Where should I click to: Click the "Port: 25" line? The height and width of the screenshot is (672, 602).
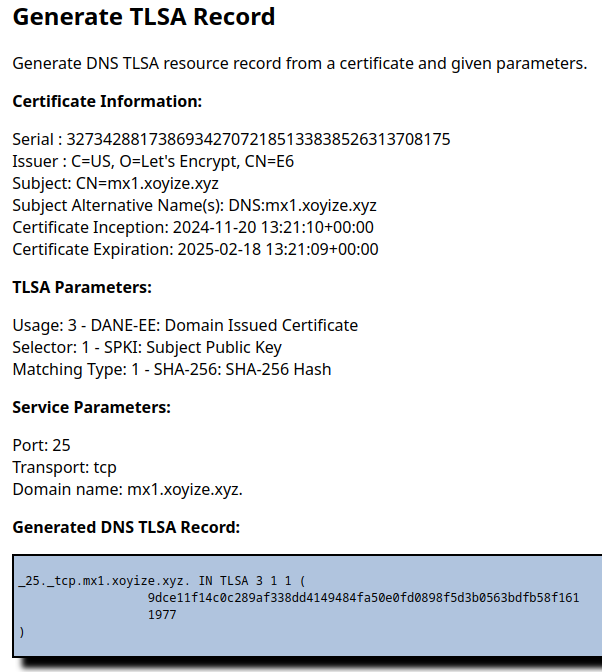41,445
